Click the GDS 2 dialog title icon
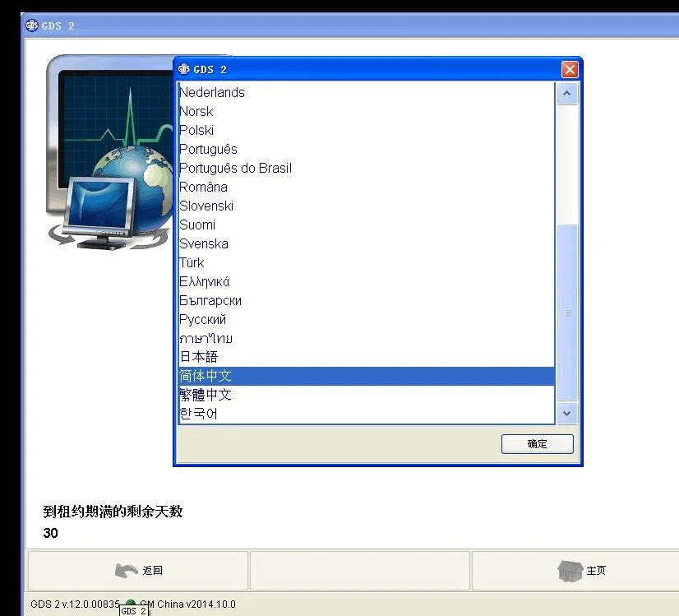Screen dimensions: 679x616 (184, 70)
